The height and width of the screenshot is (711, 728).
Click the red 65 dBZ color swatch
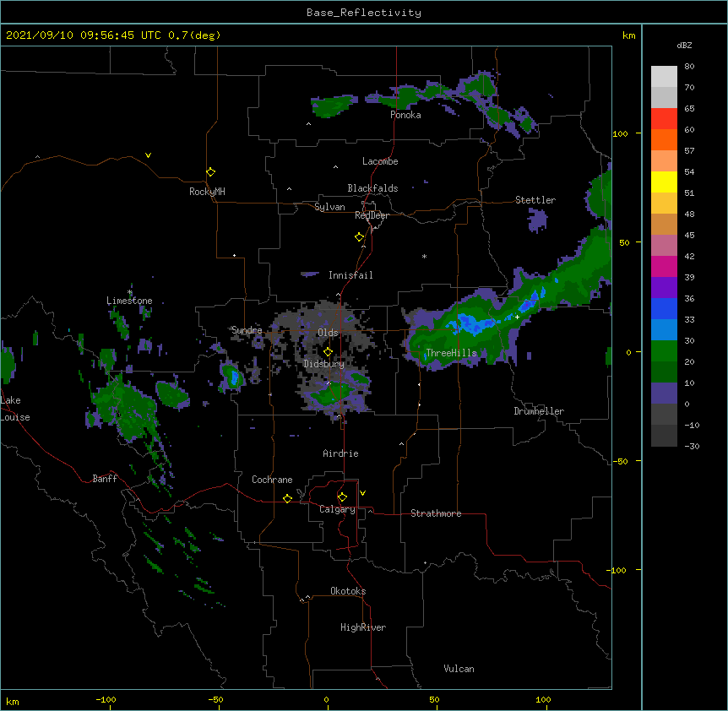tap(664, 118)
